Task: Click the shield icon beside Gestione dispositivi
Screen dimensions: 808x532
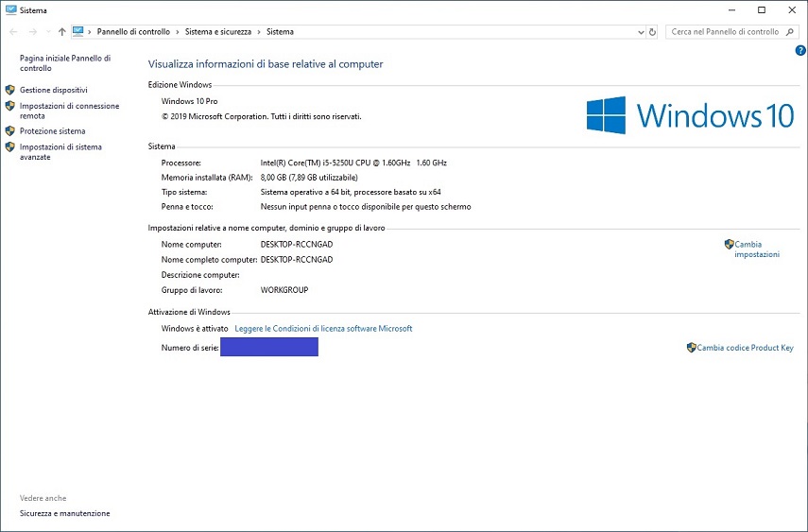Action: (x=9, y=90)
